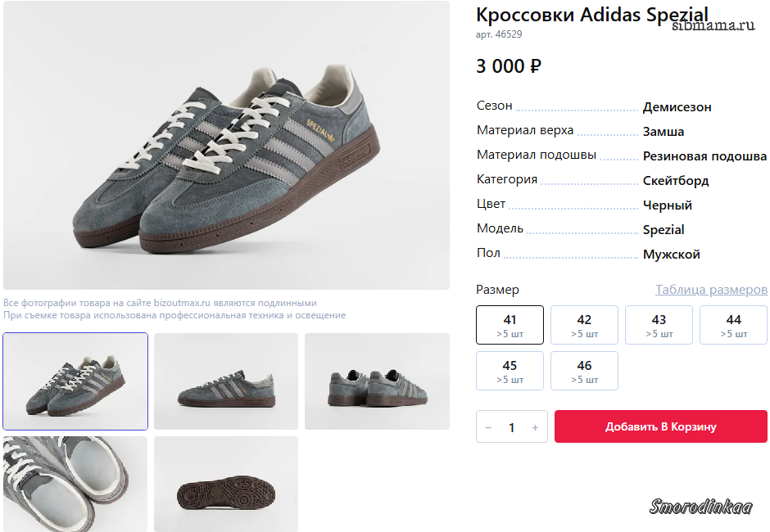Select size 46
This screenshot has height=532, width=770.
coord(584,371)
